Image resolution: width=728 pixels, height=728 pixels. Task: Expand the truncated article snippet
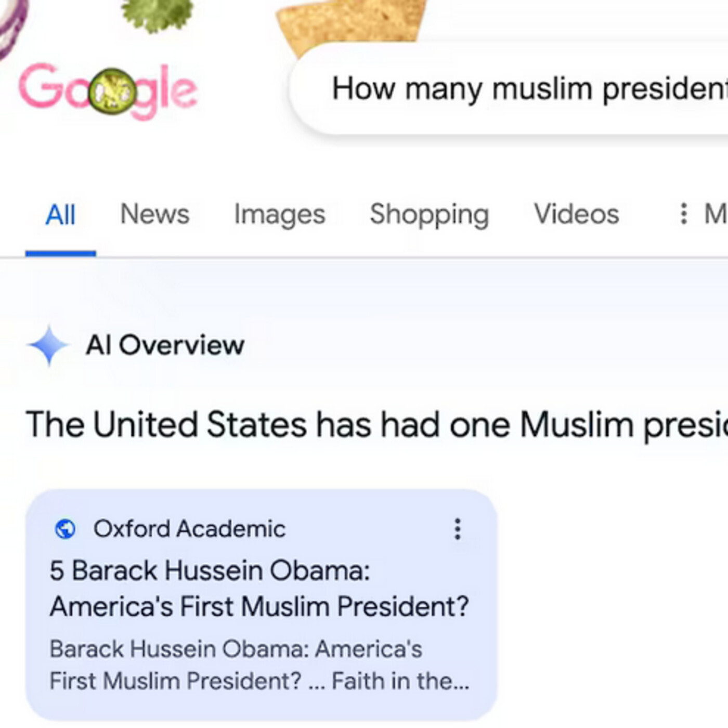tap(458, 680)
